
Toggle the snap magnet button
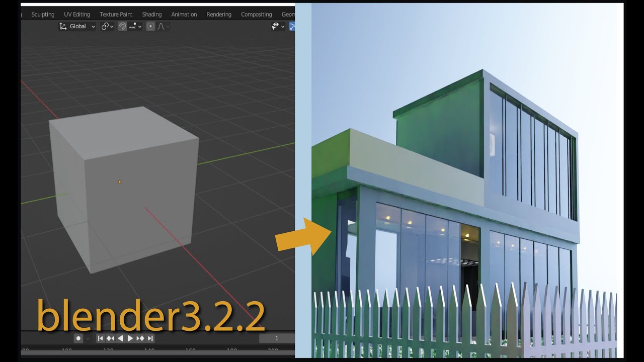(x=122, y=26)
